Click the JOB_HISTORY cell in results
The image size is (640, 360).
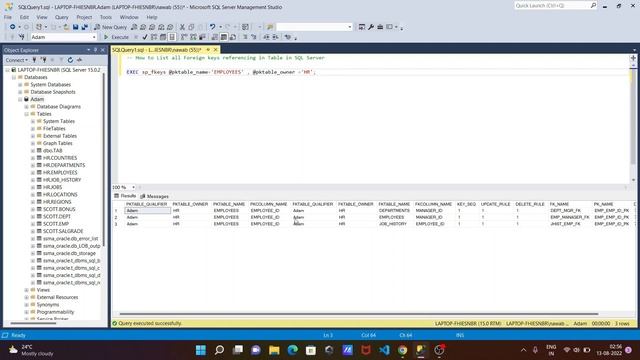coord(393,224)
